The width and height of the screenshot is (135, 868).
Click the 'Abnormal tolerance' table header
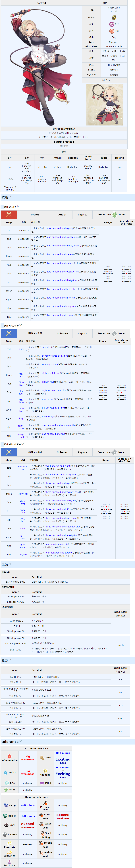(x=36, y=797)
